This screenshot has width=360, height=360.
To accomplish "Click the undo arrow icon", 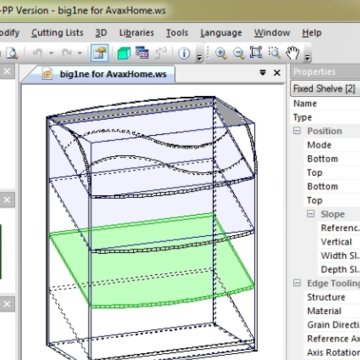I will [x=38, y=53].
